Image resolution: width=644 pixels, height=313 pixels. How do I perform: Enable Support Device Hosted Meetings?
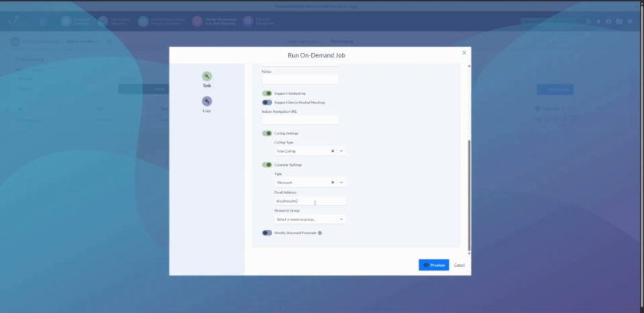click(x=267, y=103)
